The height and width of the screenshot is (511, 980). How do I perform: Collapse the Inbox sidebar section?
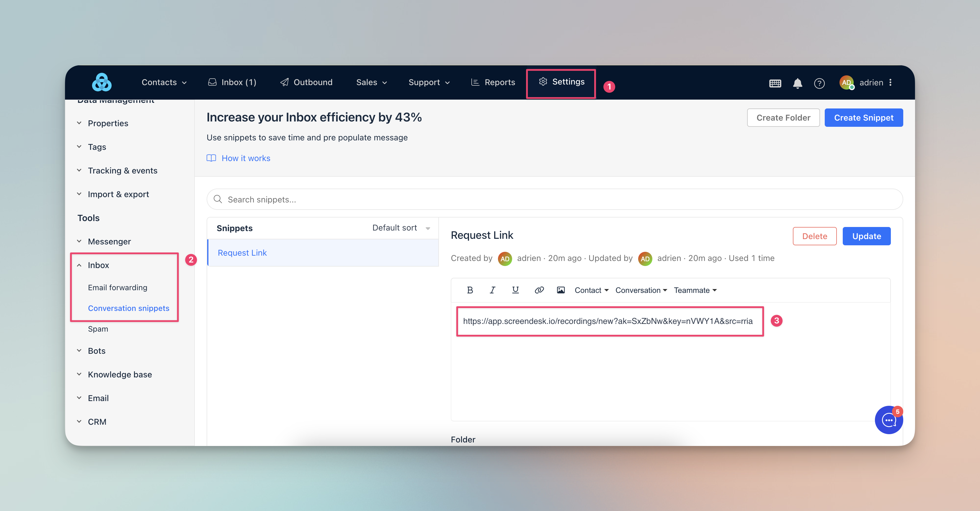[x=98, y=265]
